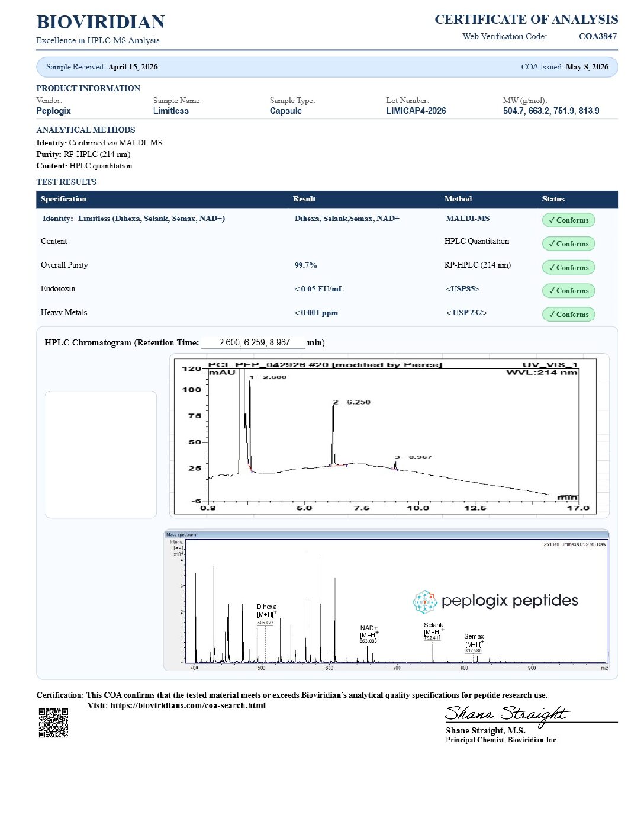
Task: Select sample name Limitless
Action: click(170, 111)
